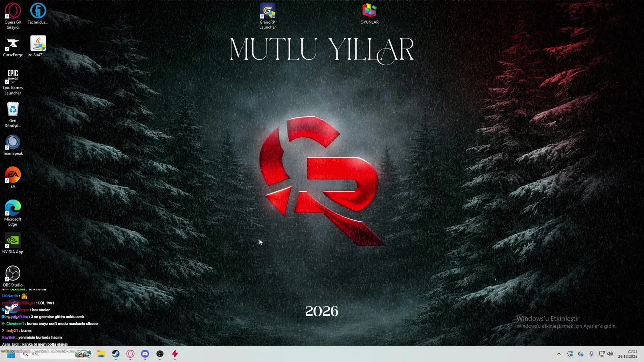The image size is (644, 362).
Task: Select the Geri Dönüşüm recycle bin icon
Action: coord(13,115)
